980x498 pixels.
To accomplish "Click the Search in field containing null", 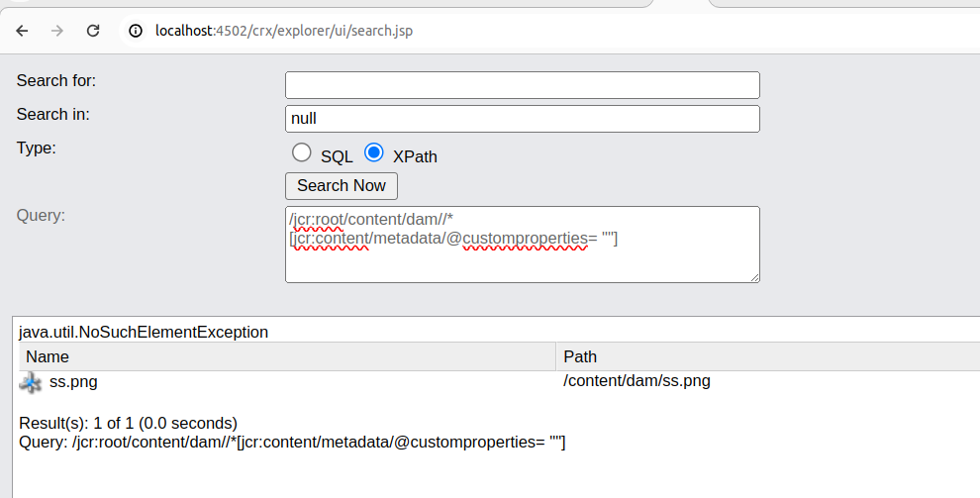I will [522, 119].
